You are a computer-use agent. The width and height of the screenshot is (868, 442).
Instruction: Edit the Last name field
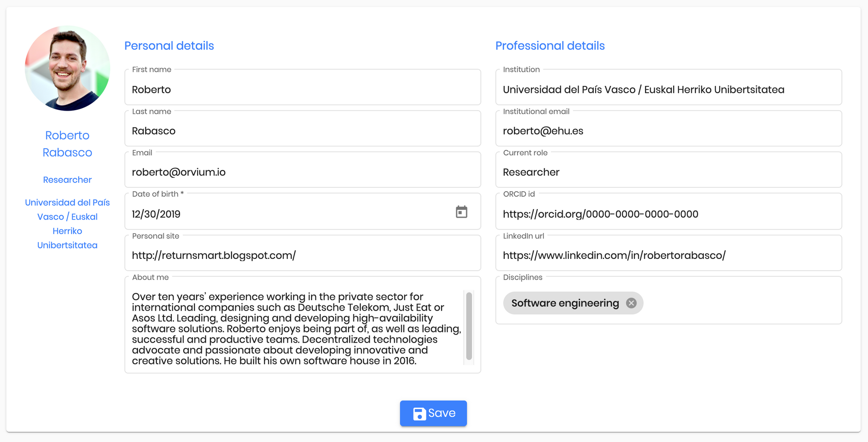pyautogui.click(x=302, y=128)
